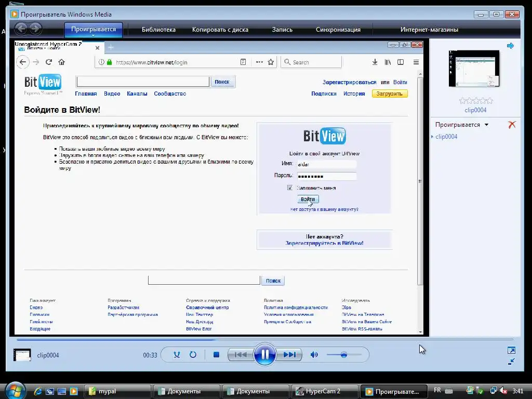Stop the clip0004 playback

tap(216, 354)
